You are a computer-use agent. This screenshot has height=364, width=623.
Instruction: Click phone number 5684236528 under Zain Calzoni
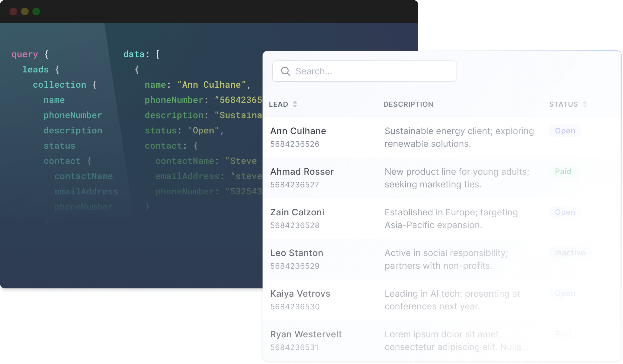click(x=295, y=225)
